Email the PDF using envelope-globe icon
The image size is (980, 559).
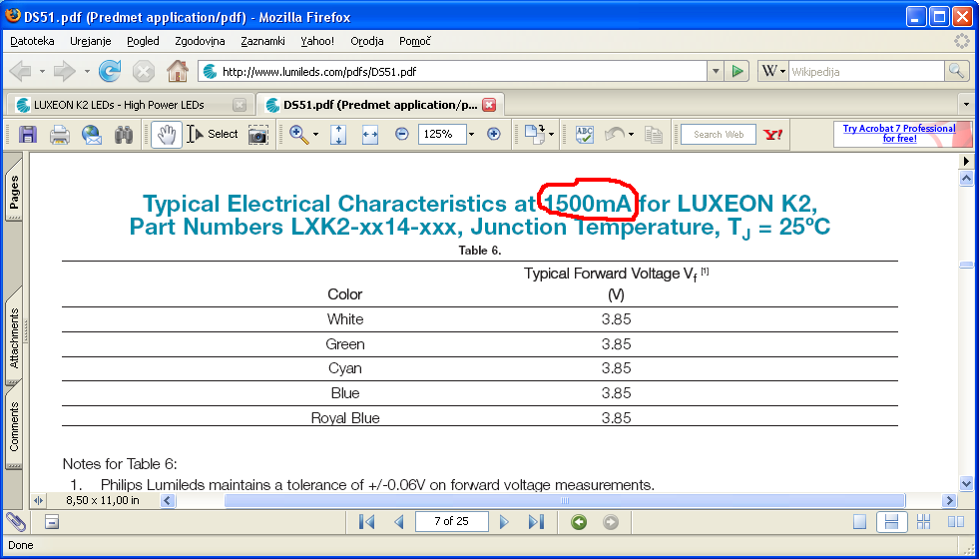pos(92,135)
